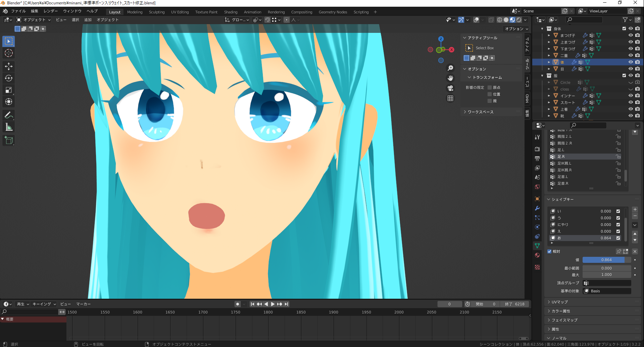This screenshot has height=347, width=644.
Task: Open the Modifier properties wrench tab
Action: (x=537, y=208)
